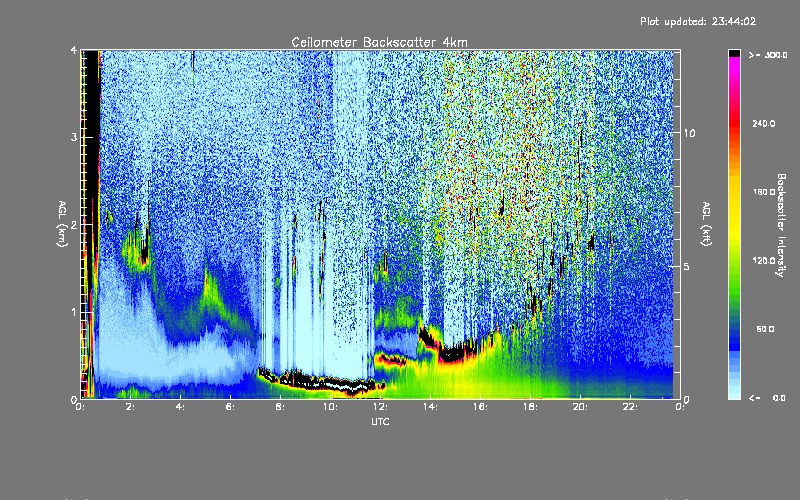Viewport: 800px width, 500px height.
Task: Click the "<= 0.0" colorbar minimum label
Action: pyautogui.click(x=767, y=397)
